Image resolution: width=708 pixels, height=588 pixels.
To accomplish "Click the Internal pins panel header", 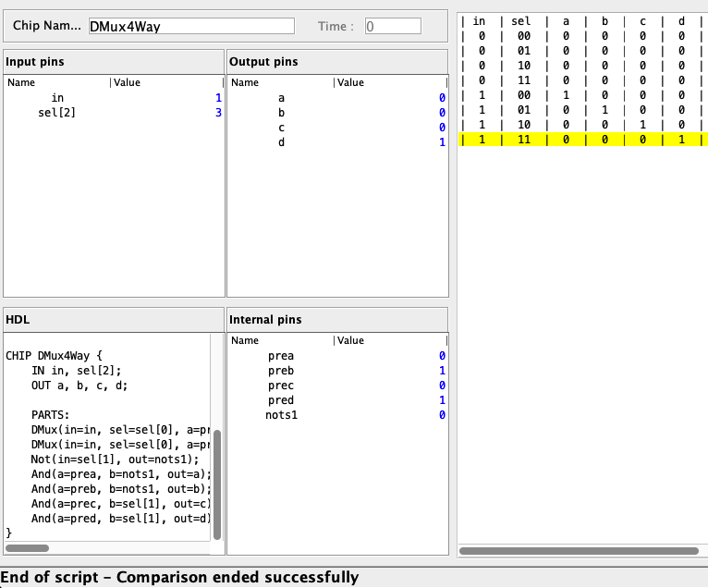I will (x=337, y=320).
